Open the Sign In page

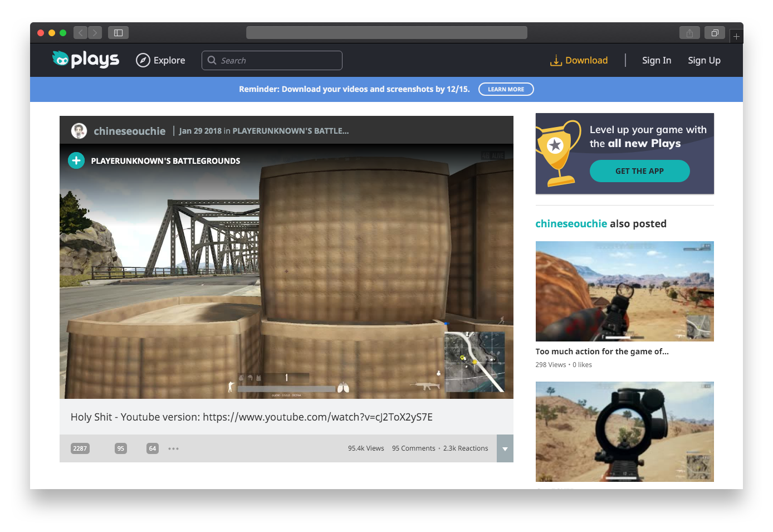656,60
